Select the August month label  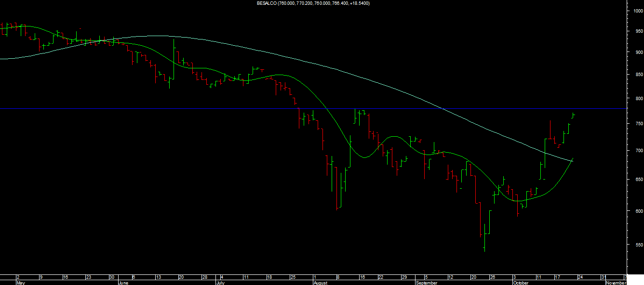point(322,283)
